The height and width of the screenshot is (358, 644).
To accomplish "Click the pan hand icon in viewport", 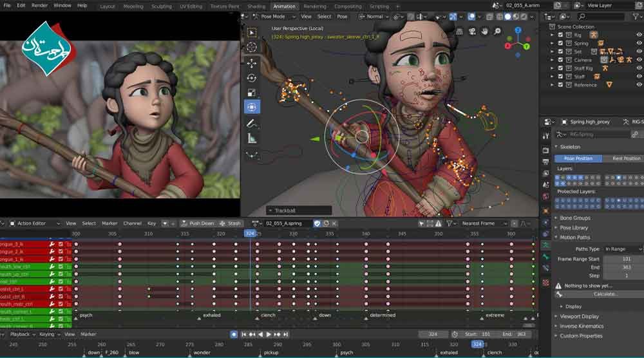I will 485,31.
